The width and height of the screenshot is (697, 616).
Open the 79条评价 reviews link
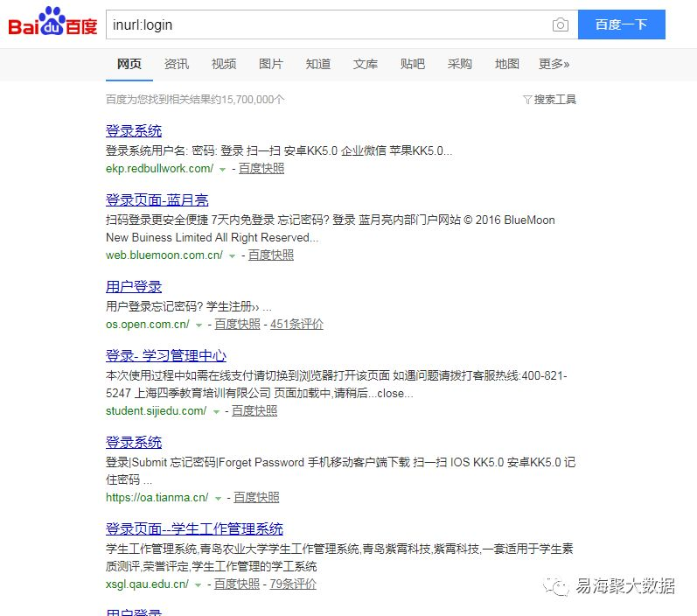(x=293, y=584)
